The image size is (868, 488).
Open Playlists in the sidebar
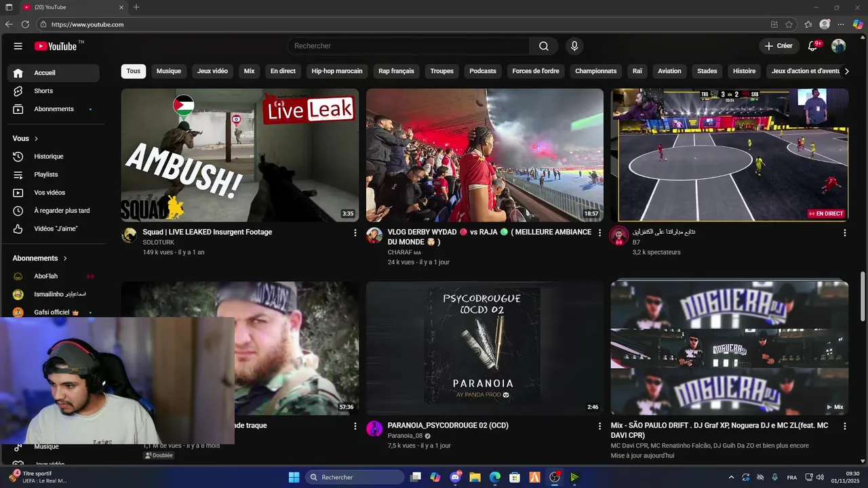(53, 175)
